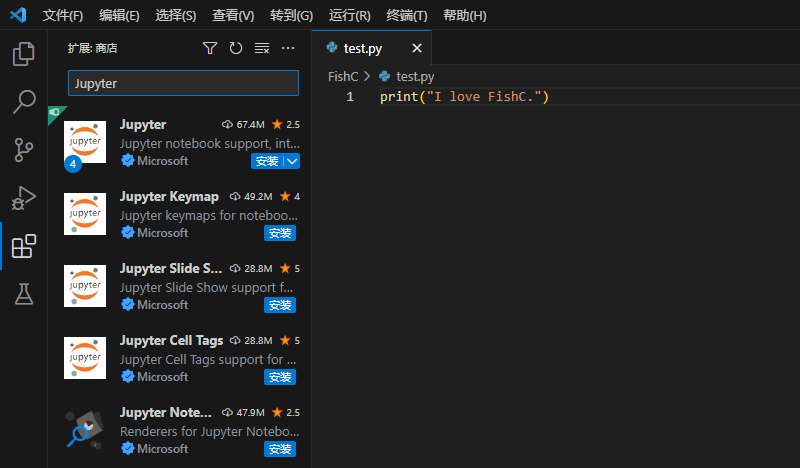The image size is (800, 468).
Task: Expand the breadcrumb chevron after FishC
Action: coord(367,76)
